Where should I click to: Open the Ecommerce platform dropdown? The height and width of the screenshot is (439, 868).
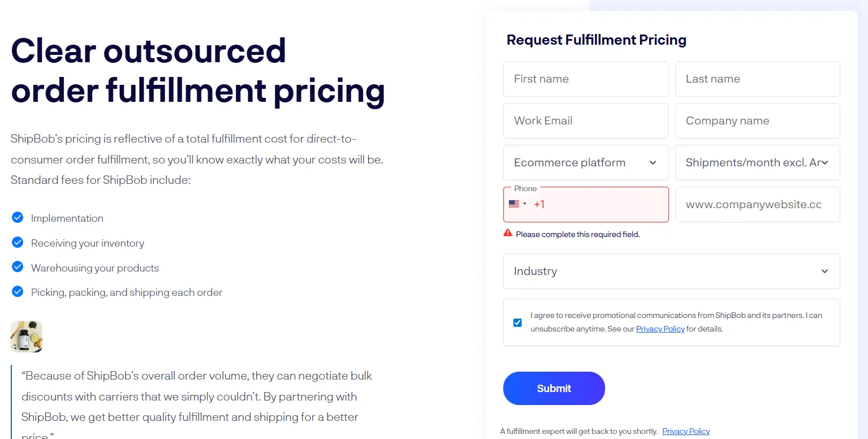(585, 162)
